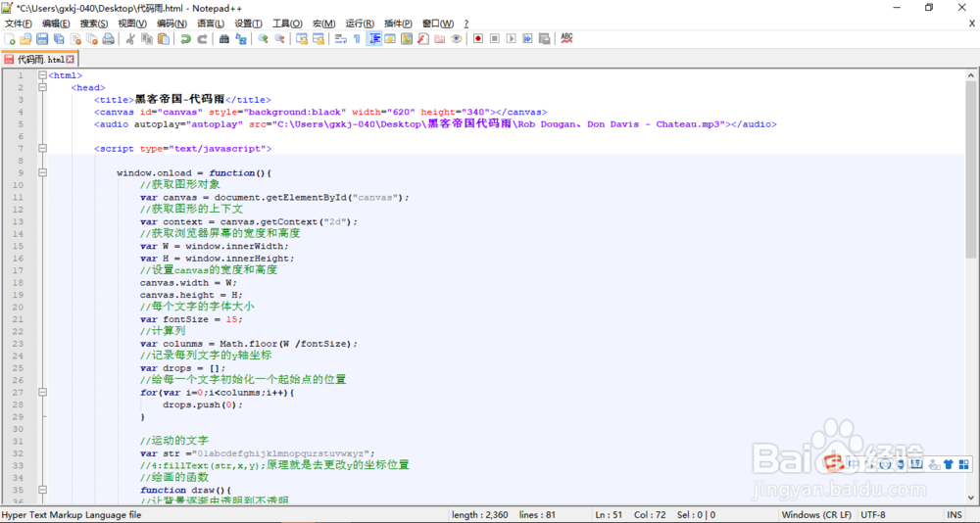Toggle INS insert mode in status bar
The height and width of the screenshot is (523, 980).
click(x=955, y=515)
